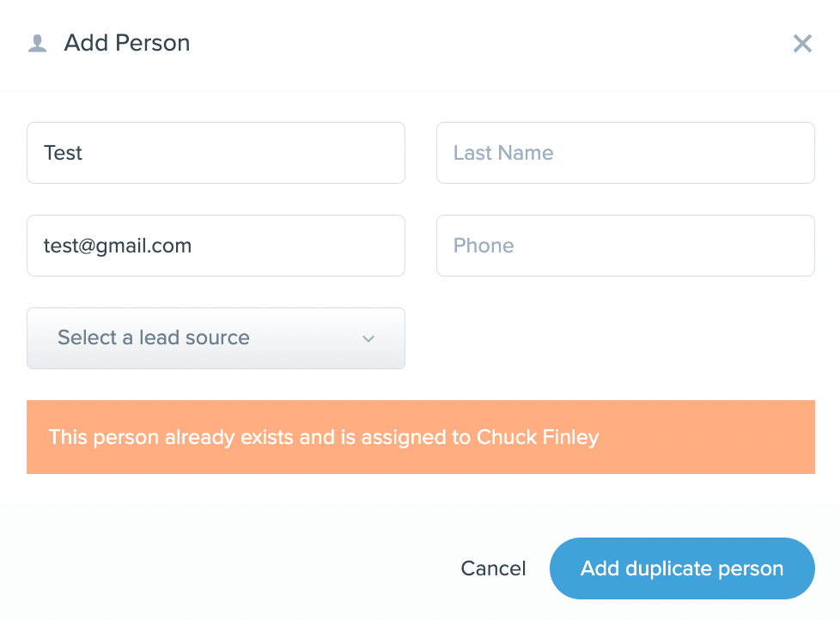The height and width of the screenshot is (620, 840).
Task: Click the Add duplicate person button
Action: (x=682, y=568)
